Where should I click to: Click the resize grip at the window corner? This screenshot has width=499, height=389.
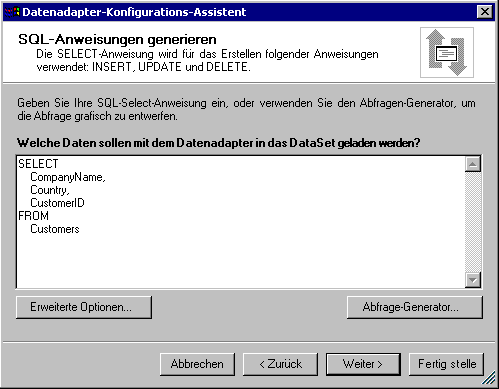pos(489,378)
